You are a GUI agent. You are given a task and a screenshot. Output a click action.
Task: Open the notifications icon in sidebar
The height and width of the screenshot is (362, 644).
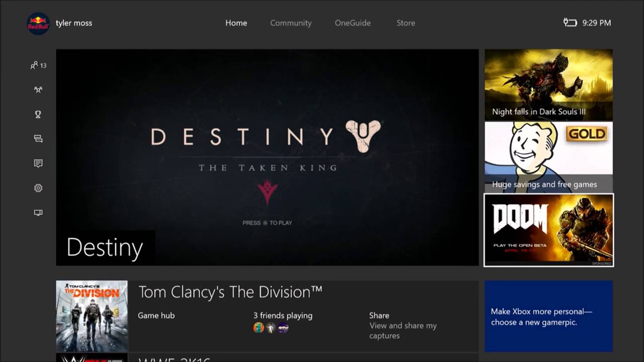[38, 163]
